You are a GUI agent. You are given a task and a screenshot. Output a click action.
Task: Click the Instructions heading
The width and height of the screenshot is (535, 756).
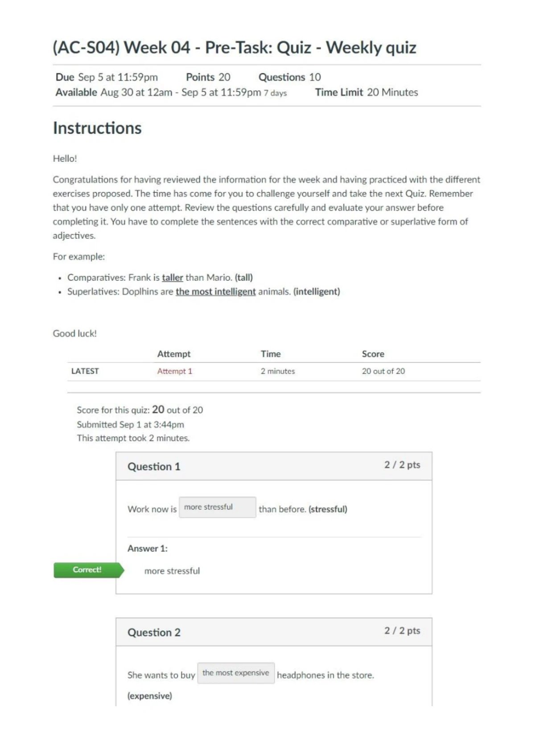click(97, 128)
